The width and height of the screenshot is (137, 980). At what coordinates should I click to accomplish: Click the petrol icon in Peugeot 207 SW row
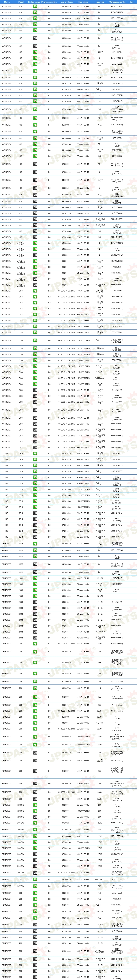point(35,886)
